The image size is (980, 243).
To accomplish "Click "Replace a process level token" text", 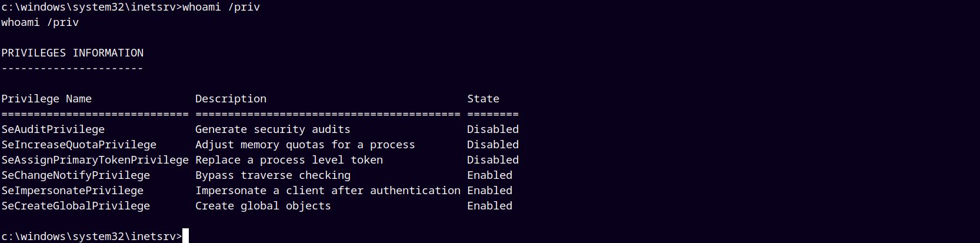I will (289, 160).
